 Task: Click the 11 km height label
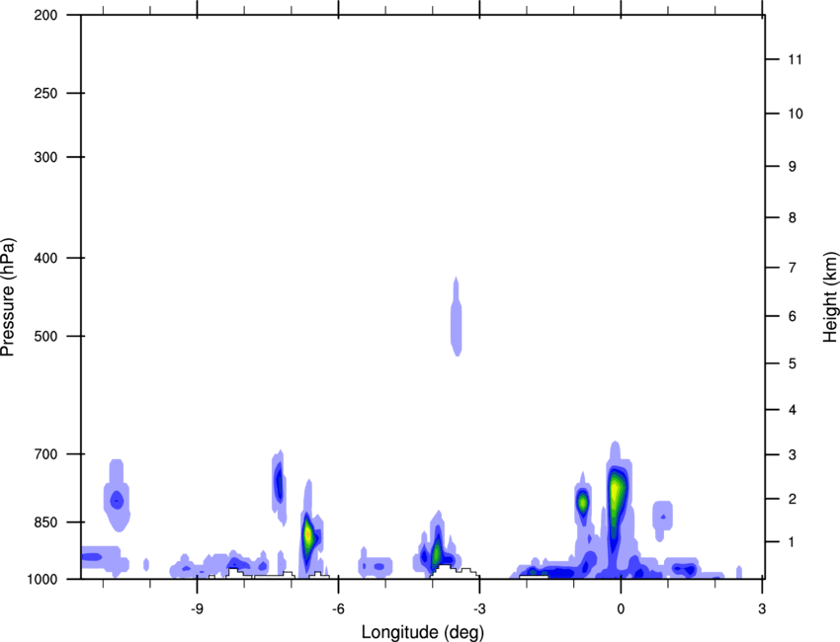pos(795,59)
